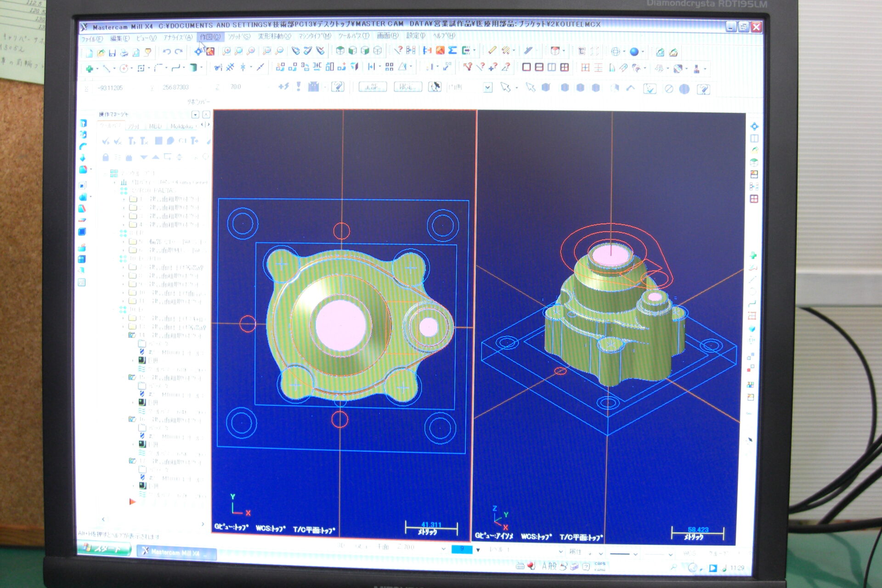Click the wireframe globe display icon
Image resolution: width=882 pixels, height=588 pixels.
tap(616, 51)
